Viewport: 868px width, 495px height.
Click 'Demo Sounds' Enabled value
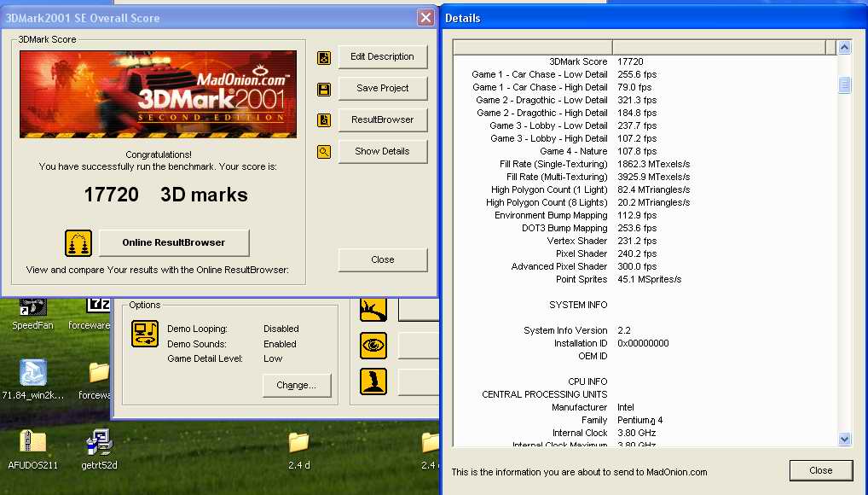tap(280, 344)
